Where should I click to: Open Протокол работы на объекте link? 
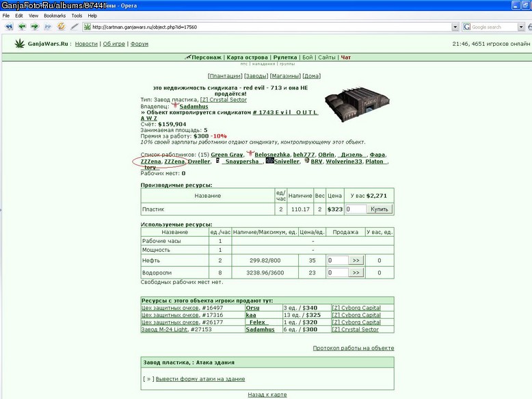354,348
